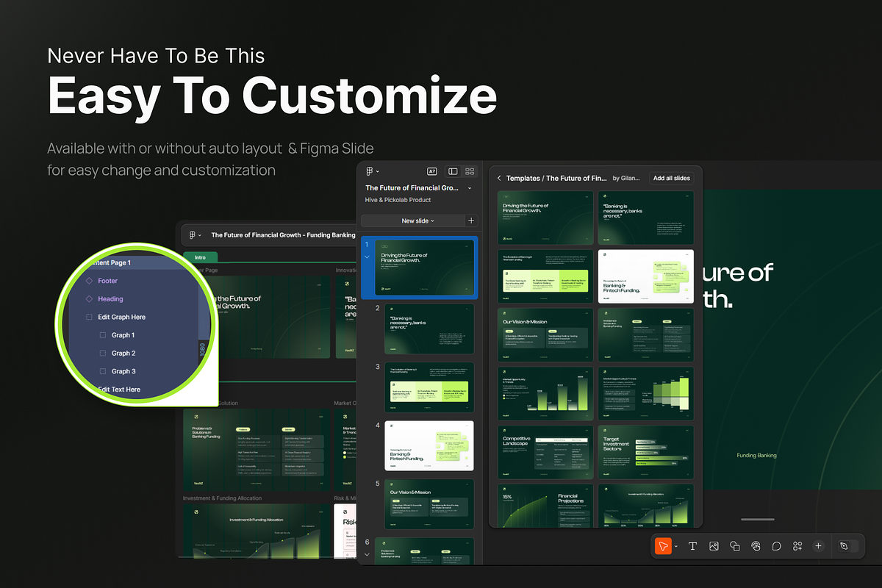The width and height of the screenshot is (882, 588).
Task: Open the widgets and components tool
Action: pos(797,546)
